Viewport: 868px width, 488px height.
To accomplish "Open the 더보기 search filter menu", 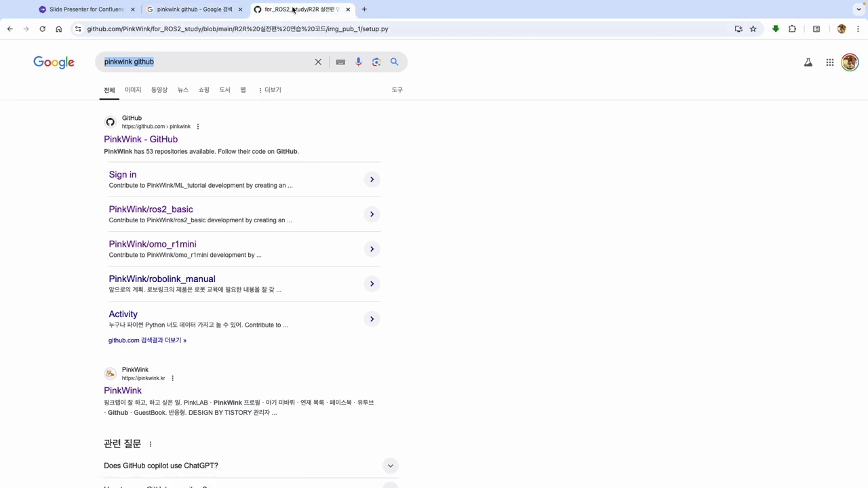I will tap(270, 90).
